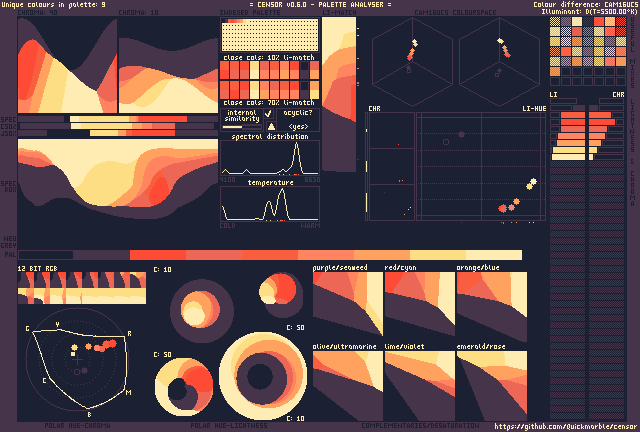
Task: Click the 'olive/ultramarine' panel title
Action: pyautogui.click(x=344, y=347)
